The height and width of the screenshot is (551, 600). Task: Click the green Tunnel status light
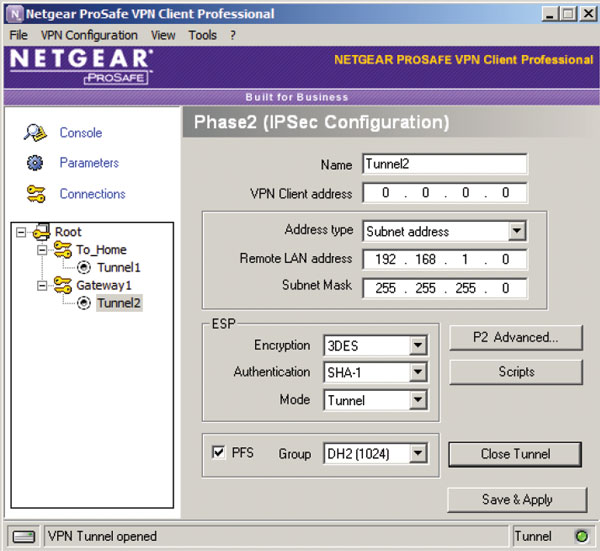pyautogui.click(x=582, y=536)
